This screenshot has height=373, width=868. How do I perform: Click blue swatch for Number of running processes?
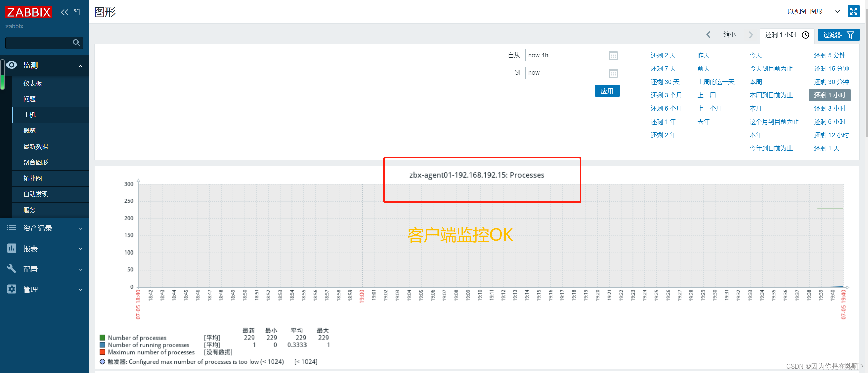click(102, 345)
